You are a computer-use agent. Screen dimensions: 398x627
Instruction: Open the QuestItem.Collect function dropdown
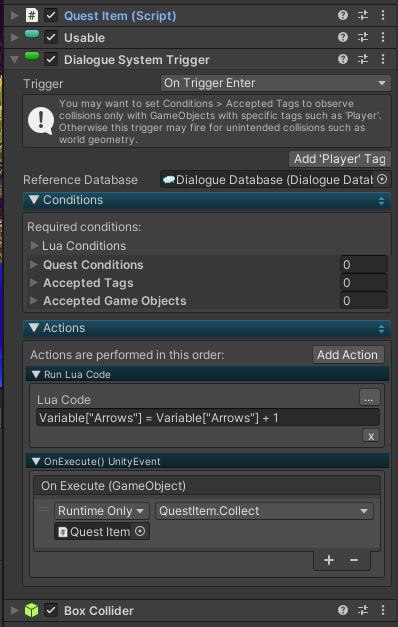264,511
